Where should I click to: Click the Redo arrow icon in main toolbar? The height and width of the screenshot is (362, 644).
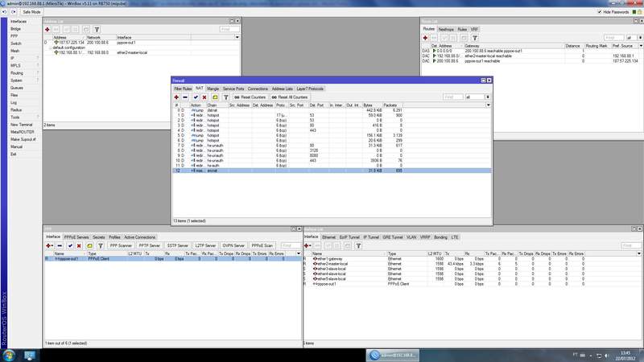pos(13,12)
